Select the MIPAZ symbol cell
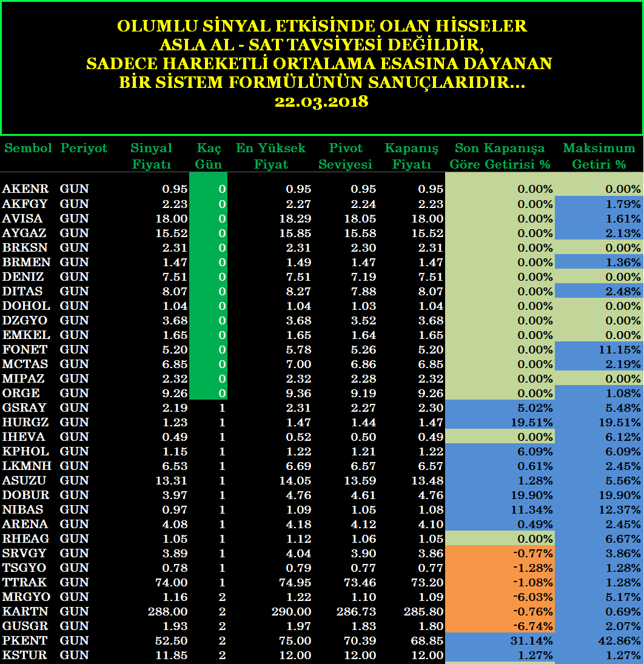The height and width of the screenshot is (664, 644). pyautogui.click(x=23, y=378)
